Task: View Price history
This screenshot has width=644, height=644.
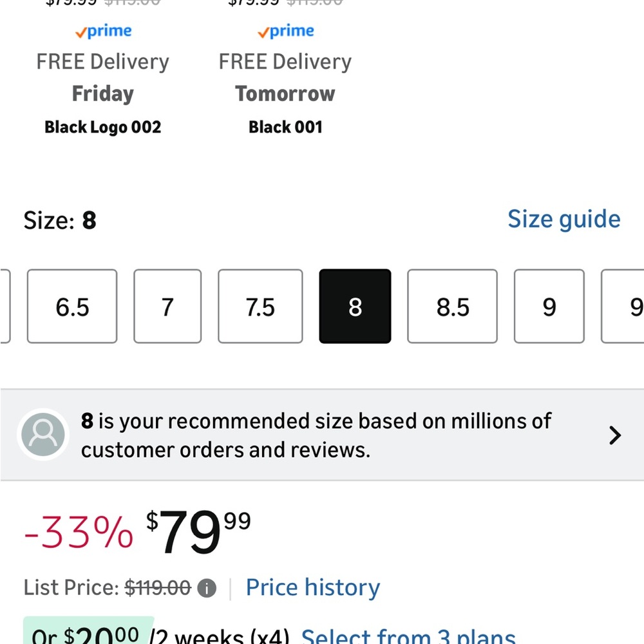Action: point(313,587)
